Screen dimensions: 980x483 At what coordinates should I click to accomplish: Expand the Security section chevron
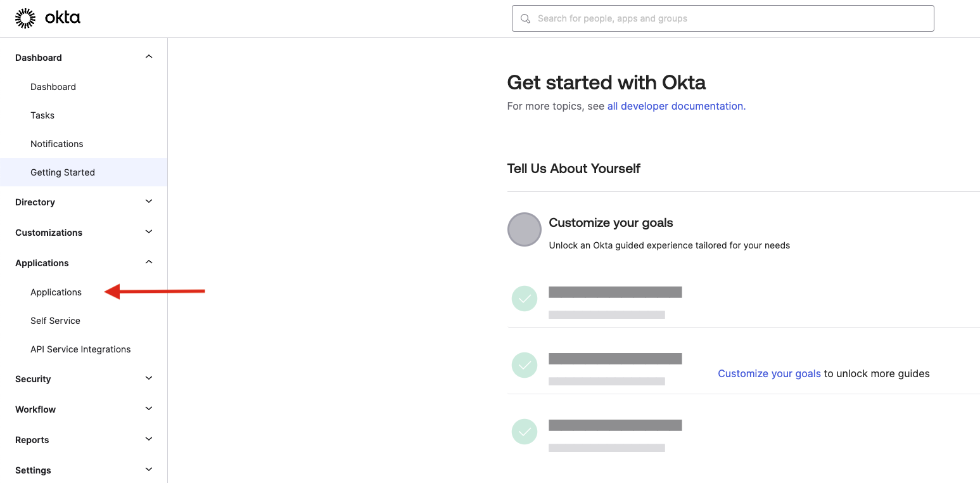point(149,378)
